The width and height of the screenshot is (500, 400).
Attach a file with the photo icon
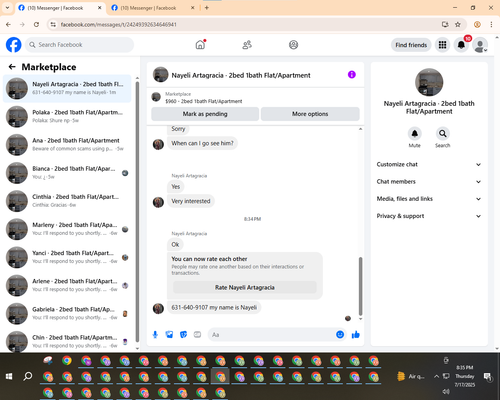[x=169, y=335]
